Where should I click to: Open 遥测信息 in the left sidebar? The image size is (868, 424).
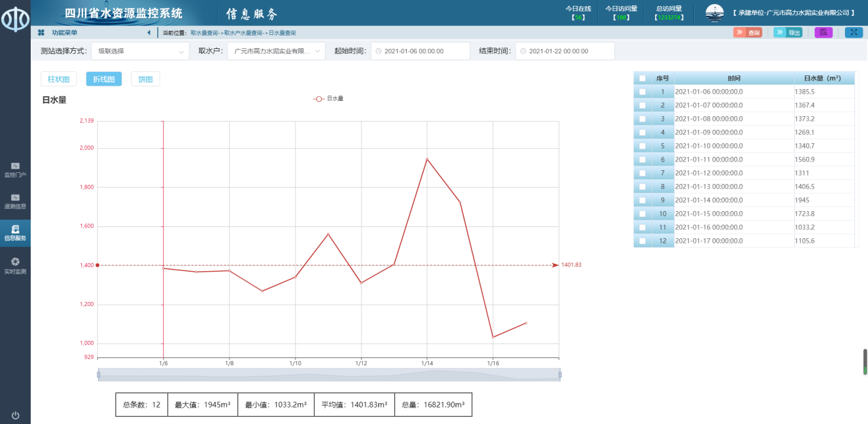pyautogui.click(x=15, y=201)
